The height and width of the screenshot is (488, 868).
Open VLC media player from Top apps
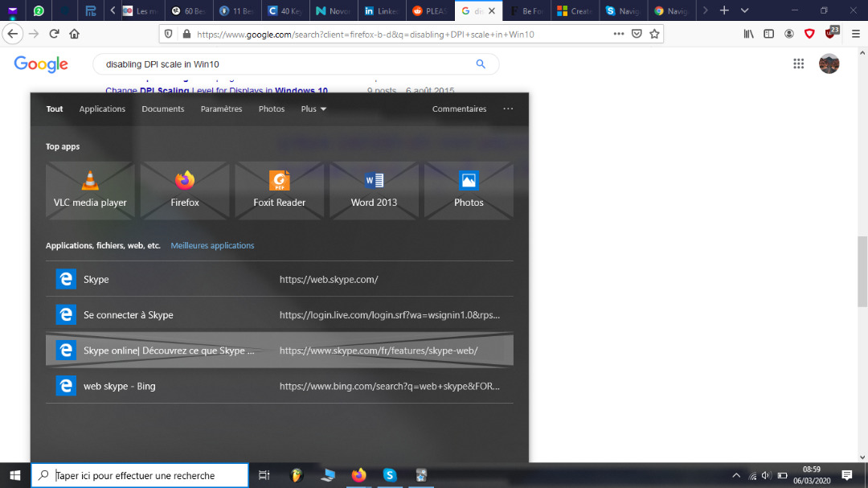click(x=90, y=191)
